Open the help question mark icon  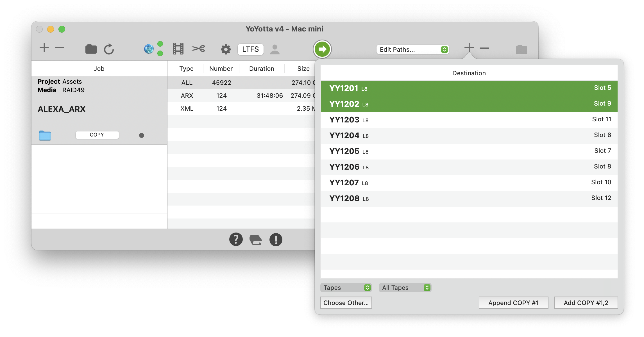point(236,240)
